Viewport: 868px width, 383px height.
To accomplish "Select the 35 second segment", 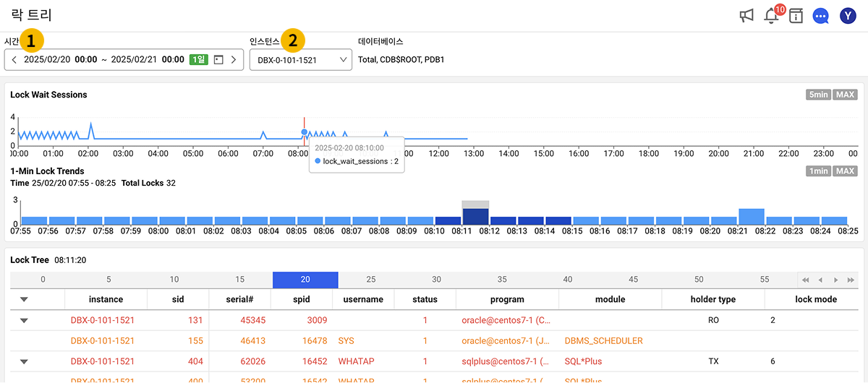I will pos(502,280).
